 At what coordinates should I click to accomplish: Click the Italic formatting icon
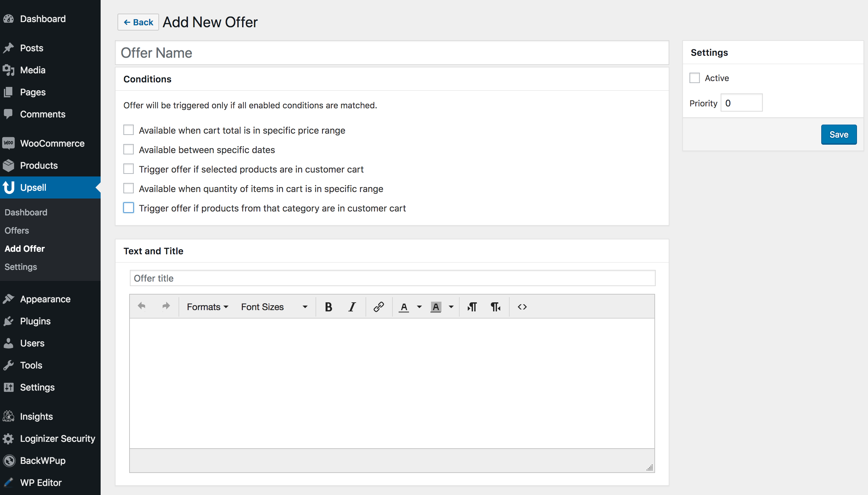click(352, 306)
